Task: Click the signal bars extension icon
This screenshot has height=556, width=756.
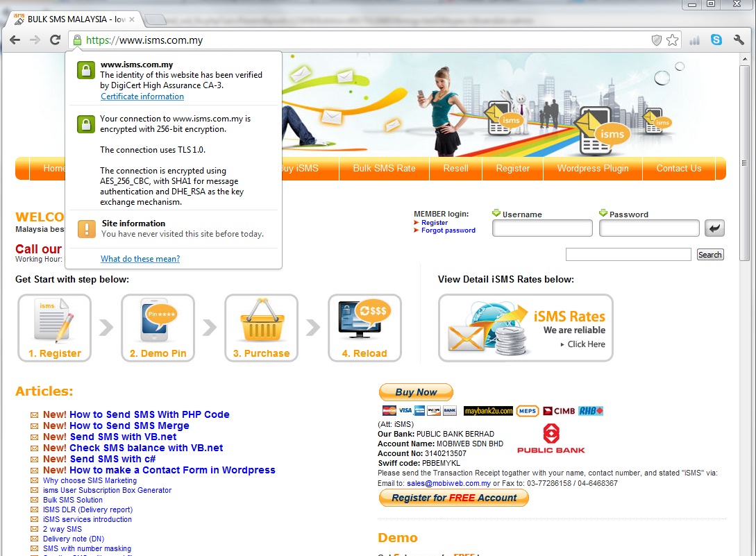Action: pos(694,40)
